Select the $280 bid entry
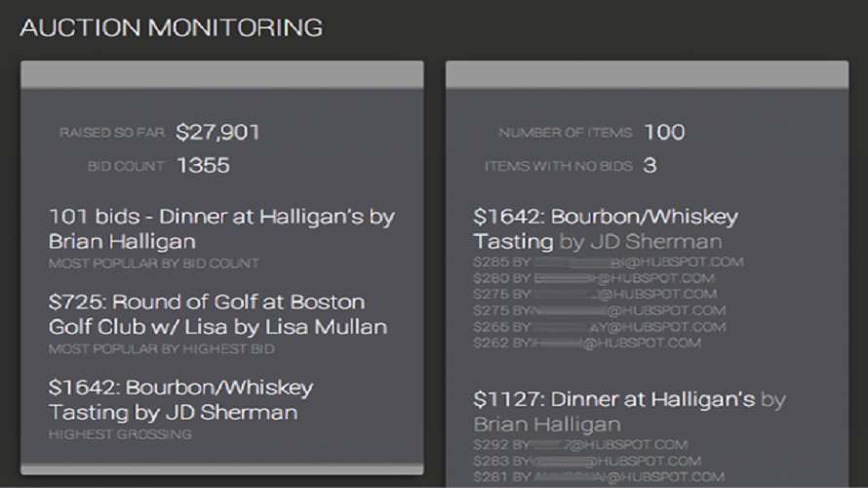The image size is (868, 488). 594,278
